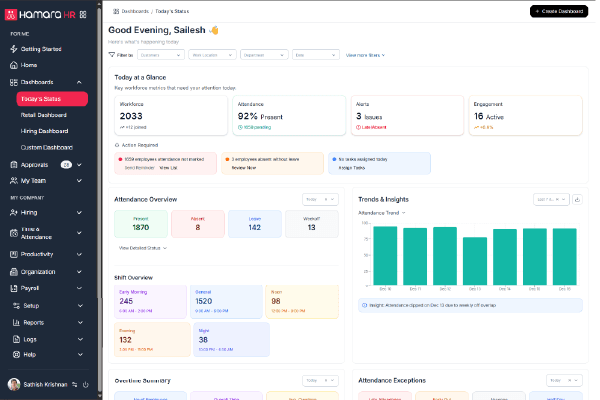This screenshot has width=600, height=400.
Task: Click the My Team people icon
Action: tap(14, 181)
